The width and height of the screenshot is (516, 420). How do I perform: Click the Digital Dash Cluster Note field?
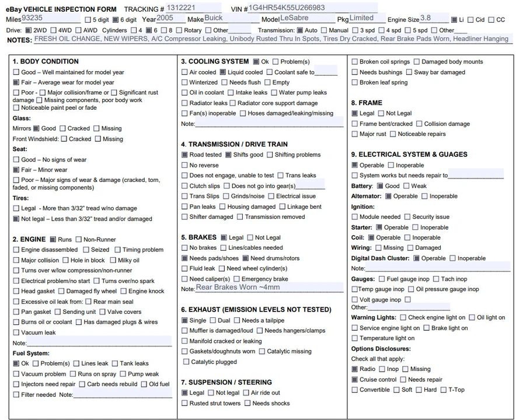(x=438, y=267)
